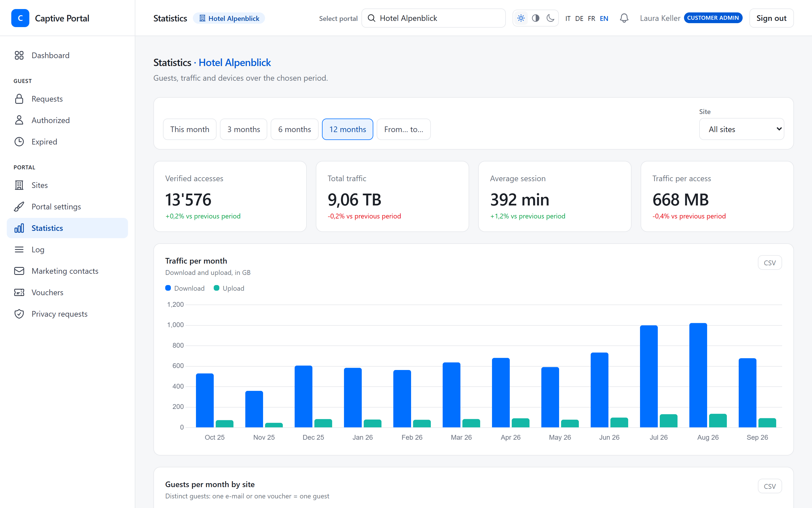
Task: Click building icon in Hotel Alpenblick badge
Action: point(202,18)
